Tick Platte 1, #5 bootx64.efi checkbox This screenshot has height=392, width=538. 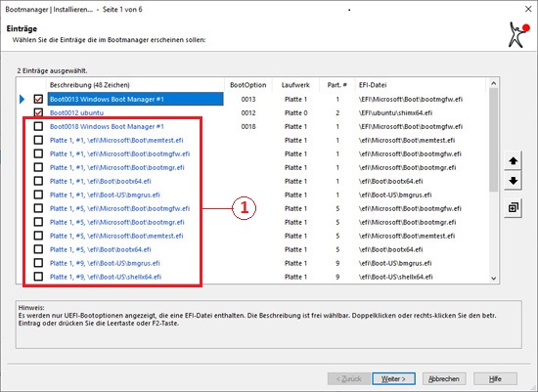click(x=38, y=249)
